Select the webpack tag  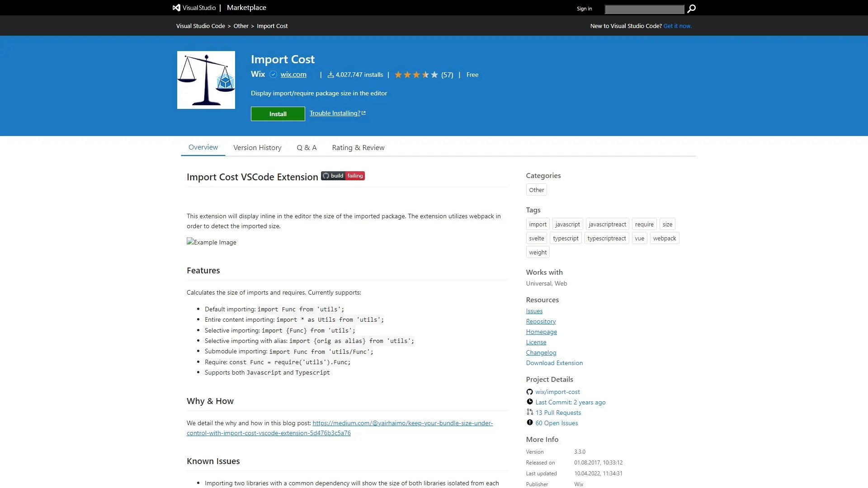[x=665, y=238]
